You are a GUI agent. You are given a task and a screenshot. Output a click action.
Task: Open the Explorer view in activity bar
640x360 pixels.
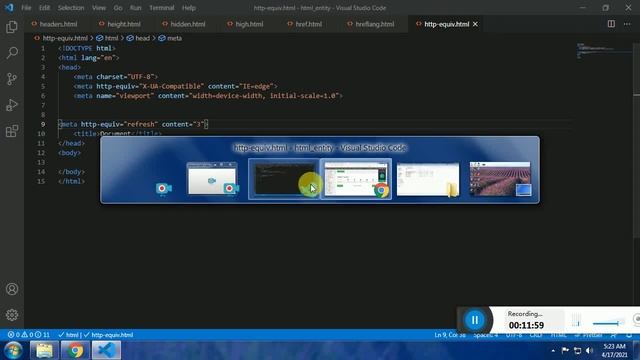tap(12, 27)
